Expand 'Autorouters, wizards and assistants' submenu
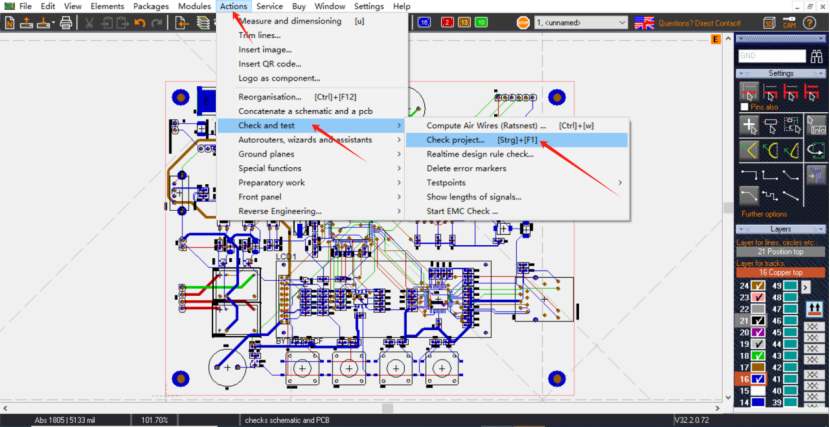Viewport: 830px width, 427px height. 312,140
